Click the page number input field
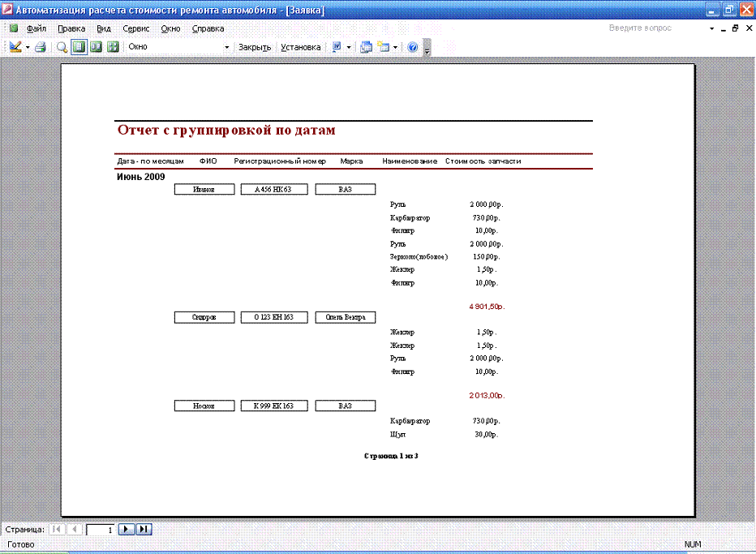This screenshot has height=554, width=756. tap(101, 530)
